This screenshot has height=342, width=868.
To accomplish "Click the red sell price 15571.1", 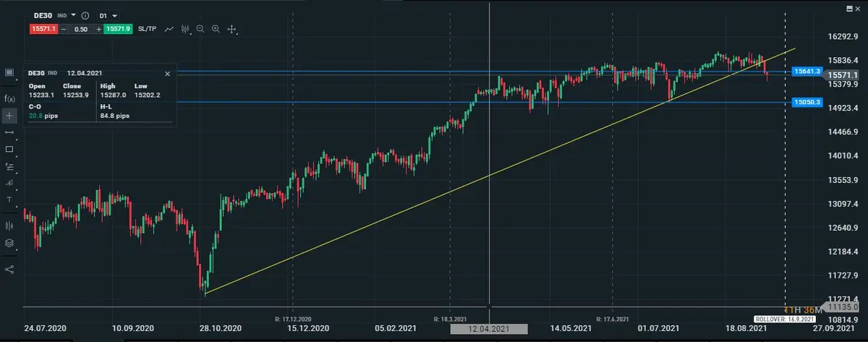I will [43, 29].
